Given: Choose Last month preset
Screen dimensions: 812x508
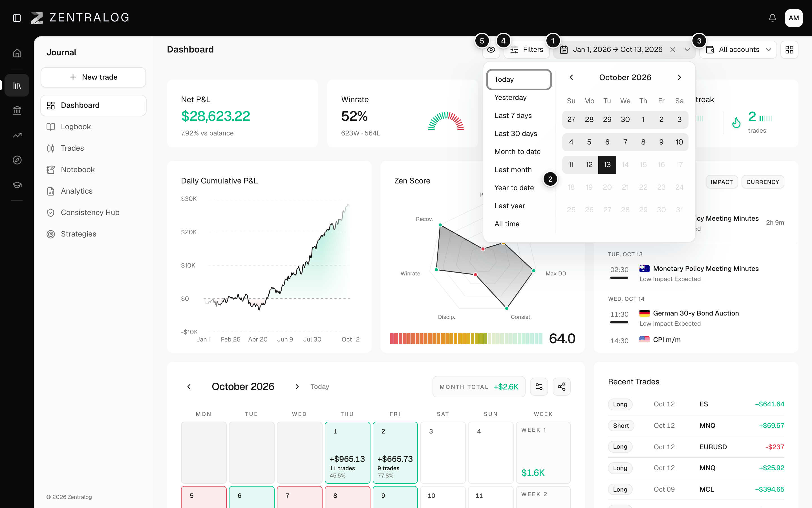Looking at the screenshot, I should point(519,170).
